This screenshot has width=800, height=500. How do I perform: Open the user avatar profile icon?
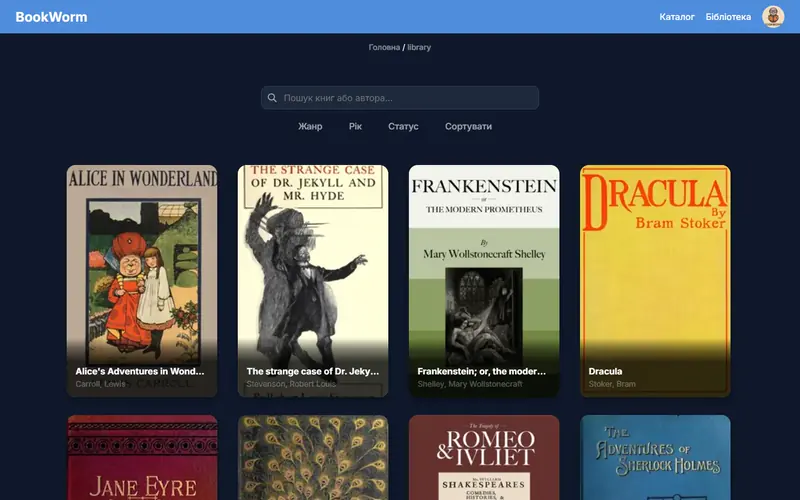(773, 17)
